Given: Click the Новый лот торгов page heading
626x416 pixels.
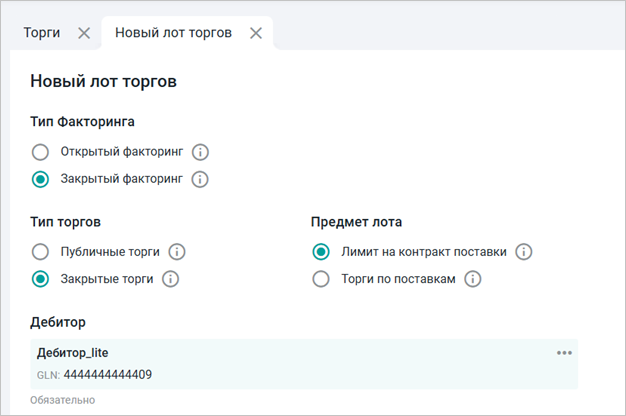Looking at the screenshot, I should (x=104, y=82).
